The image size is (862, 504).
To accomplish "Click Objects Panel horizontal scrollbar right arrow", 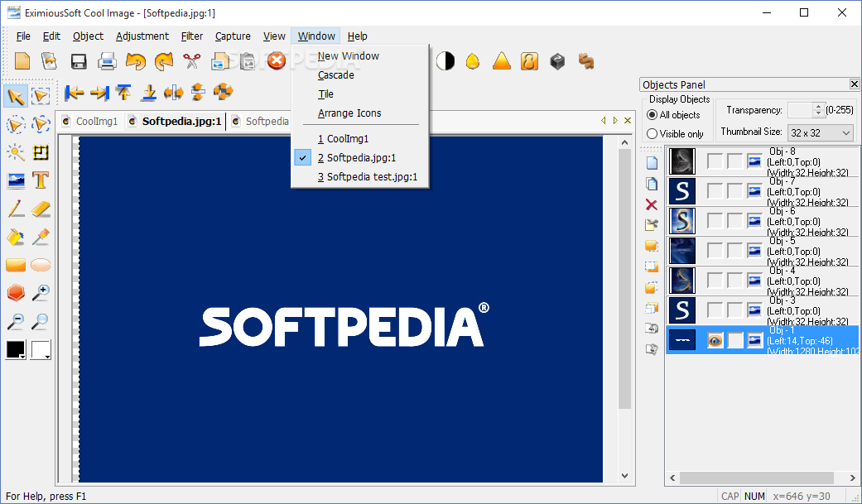I will 853,478.
